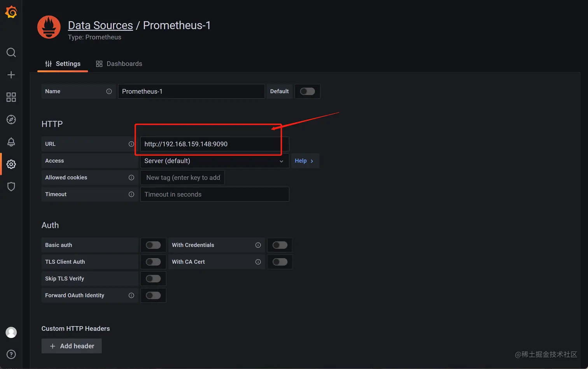Screen dimensions: 588x369
Task: Open the Access Server (default) dropdown
Action: 215,161
